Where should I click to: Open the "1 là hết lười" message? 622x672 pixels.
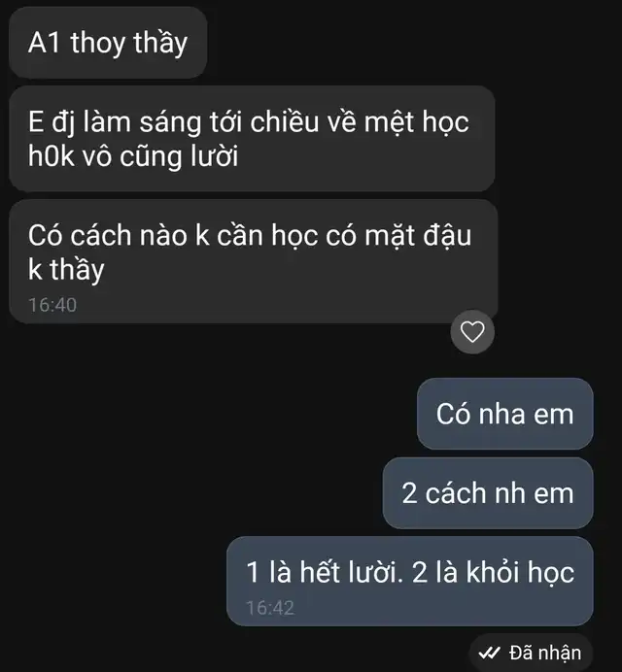(x=410, y=581)
